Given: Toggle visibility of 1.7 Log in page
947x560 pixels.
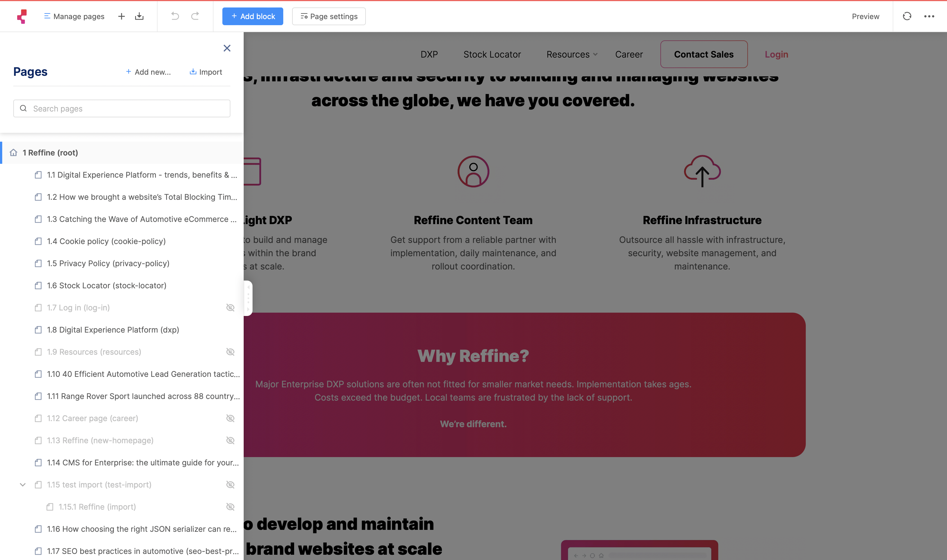Looking at the screenshot, I should tap(230, 308).
